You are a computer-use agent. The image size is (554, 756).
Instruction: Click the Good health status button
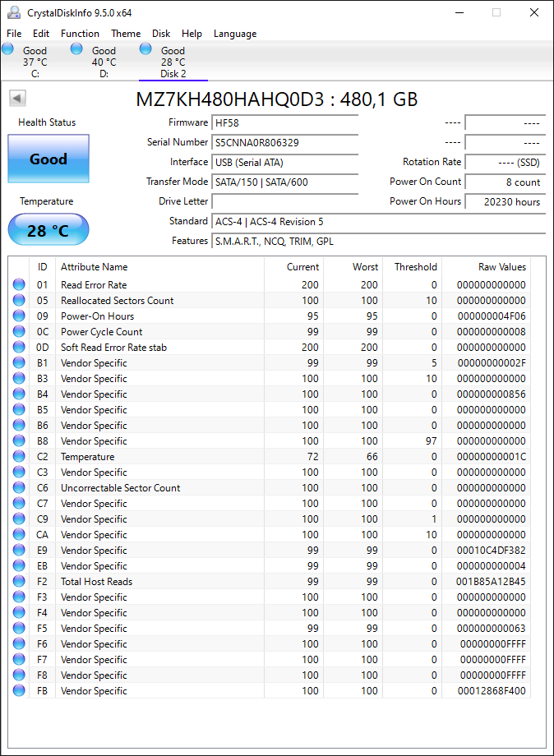48,159
